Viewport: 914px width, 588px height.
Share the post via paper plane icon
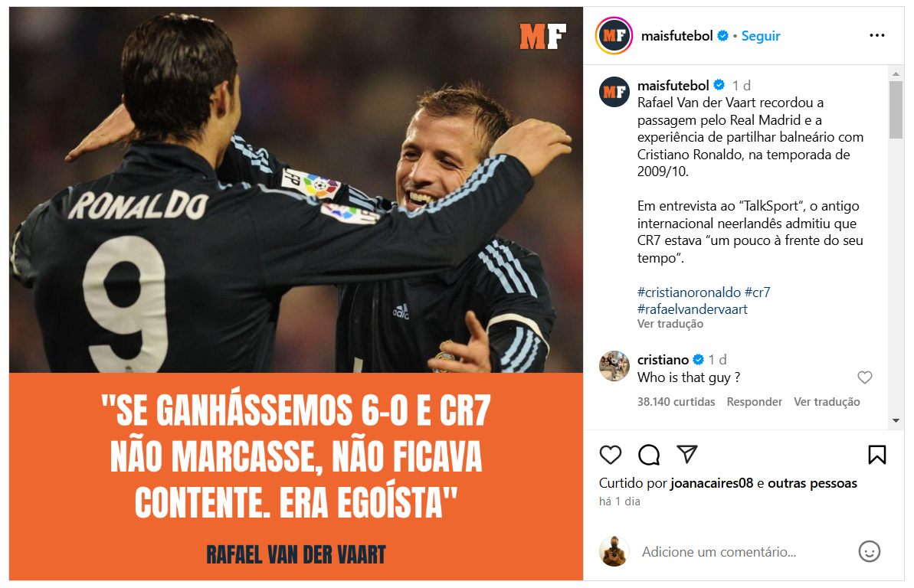687,454
